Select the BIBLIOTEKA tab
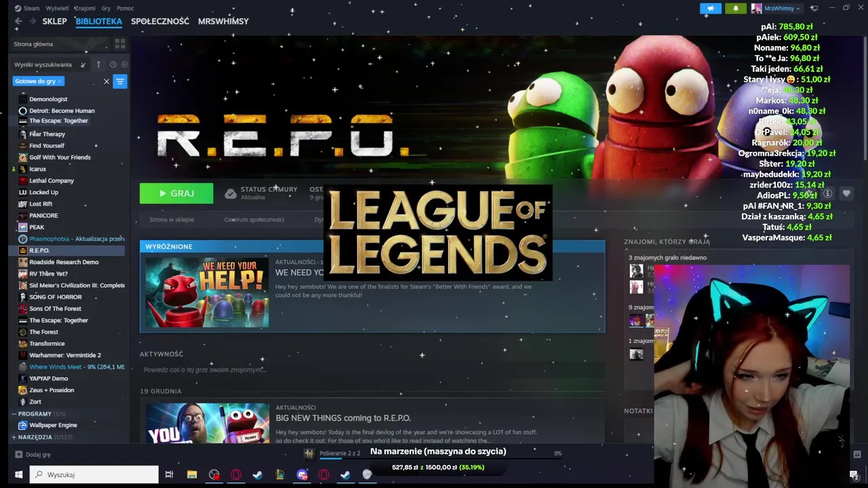Screen dimensions: 868x488 (x=99, y=22)
